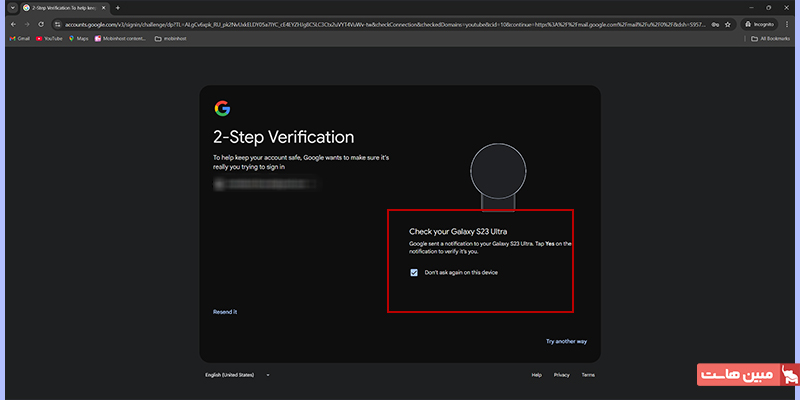800x400 pixels.
Task: Minimize the Chrome window
Action: coord(752,8)
